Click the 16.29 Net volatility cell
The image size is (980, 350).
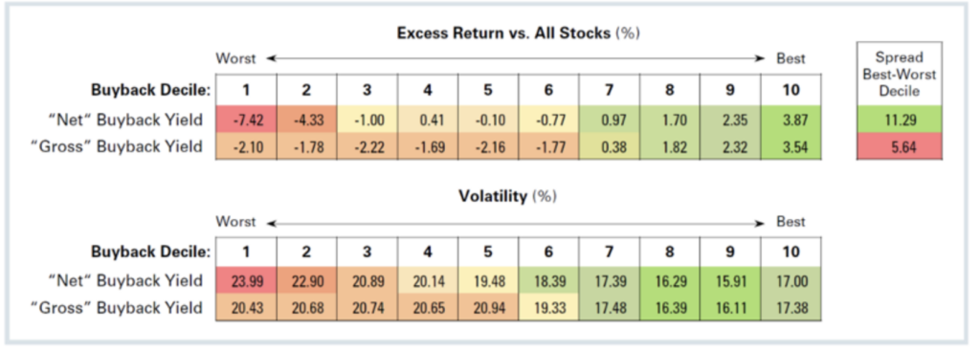point(671,281)
